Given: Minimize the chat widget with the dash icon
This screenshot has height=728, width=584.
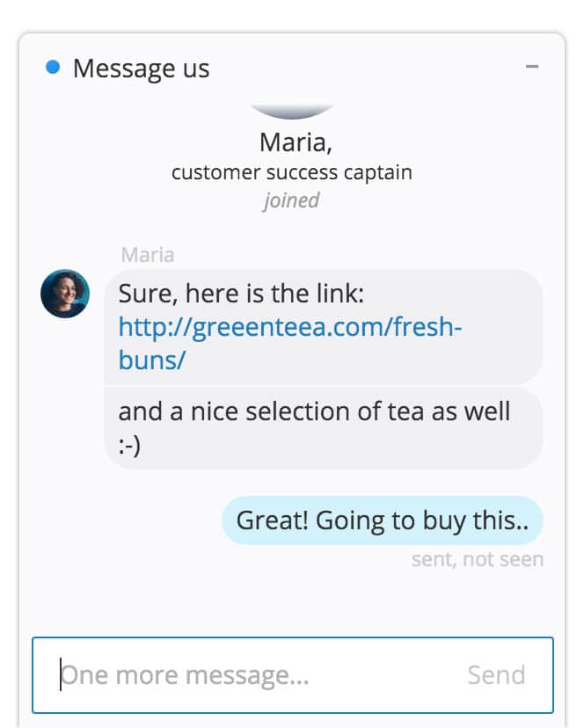Looking at the screenshot, I should pos(532,67).
